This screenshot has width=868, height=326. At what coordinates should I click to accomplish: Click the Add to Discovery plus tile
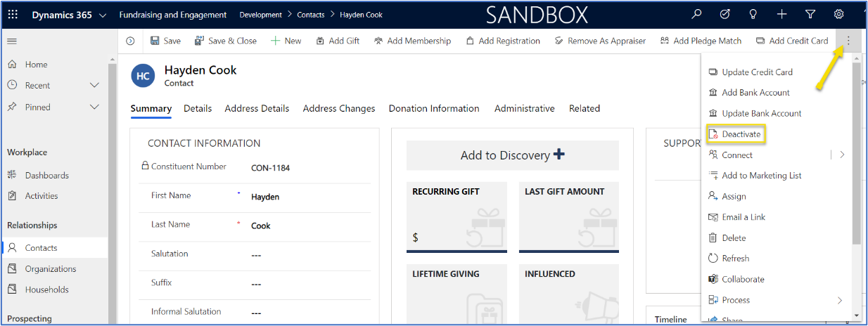513,155
